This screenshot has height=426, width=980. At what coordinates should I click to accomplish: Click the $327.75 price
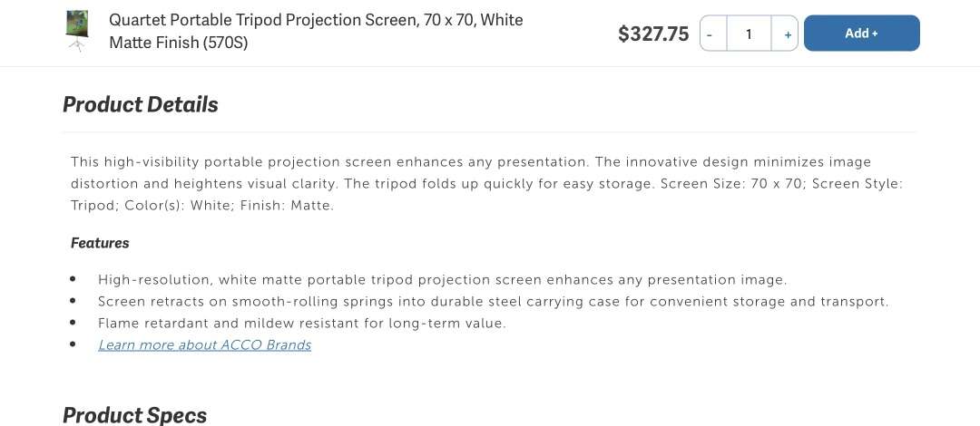click(653, 34)
